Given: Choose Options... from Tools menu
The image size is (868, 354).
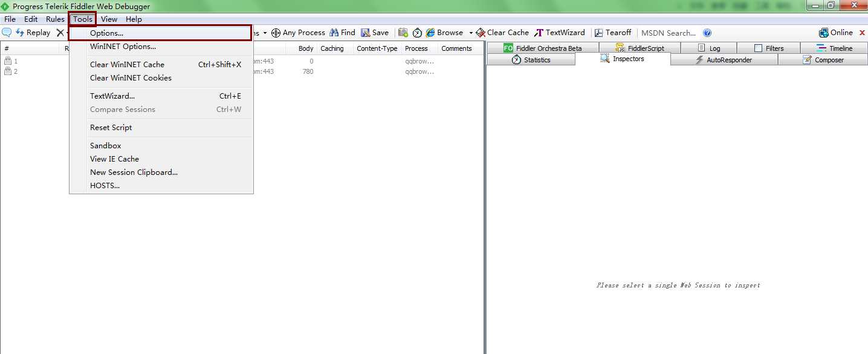Looking at the screenshot, I should 160,33.
